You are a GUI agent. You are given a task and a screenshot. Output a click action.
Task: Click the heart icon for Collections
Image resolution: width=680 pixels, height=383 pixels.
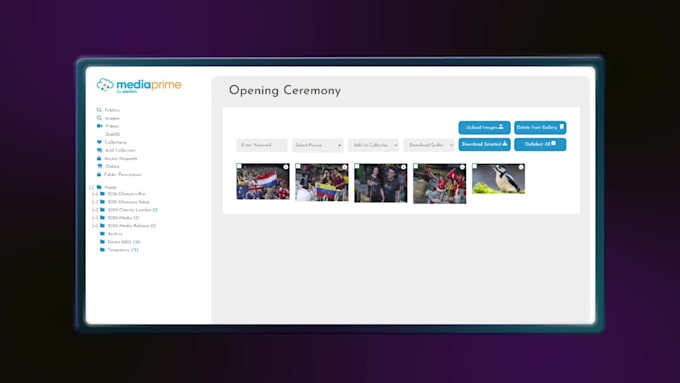99,142
